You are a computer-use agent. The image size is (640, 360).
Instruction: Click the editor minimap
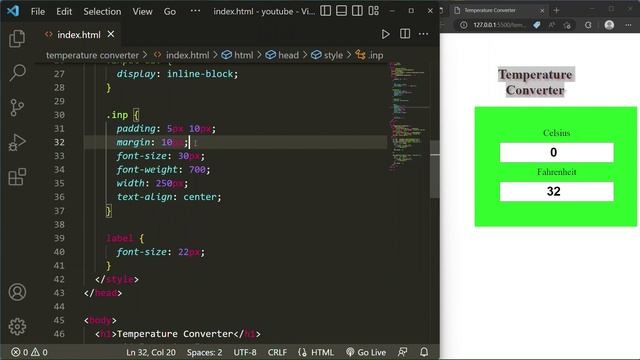[x=408, y=116]
